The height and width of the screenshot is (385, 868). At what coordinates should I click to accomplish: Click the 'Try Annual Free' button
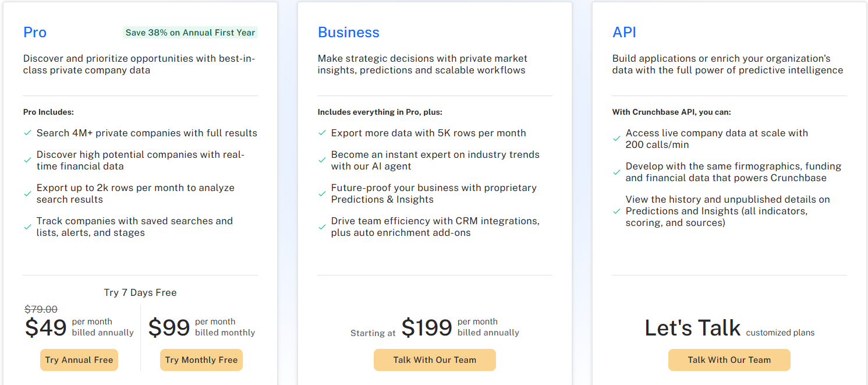(79, 360)
